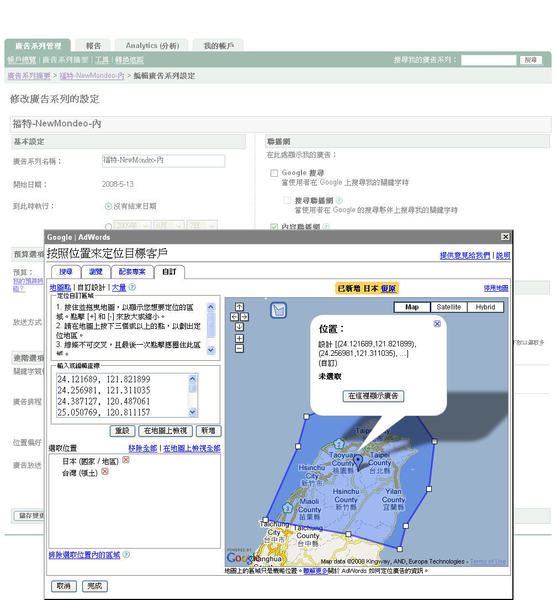The width and height of the screenshot is (556, 600).
Task: Click the 排除選取位置內的區域 link
Action: point(84,554)
